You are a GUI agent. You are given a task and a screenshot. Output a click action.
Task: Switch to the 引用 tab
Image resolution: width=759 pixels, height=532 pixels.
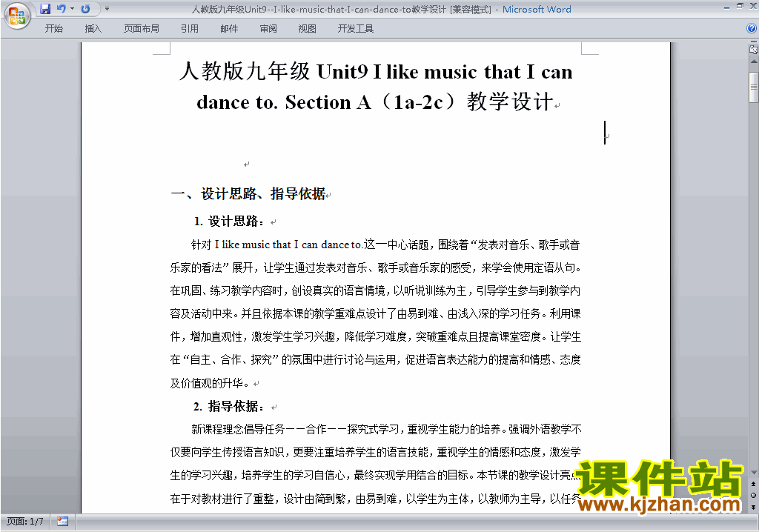[x=190, y=29]
